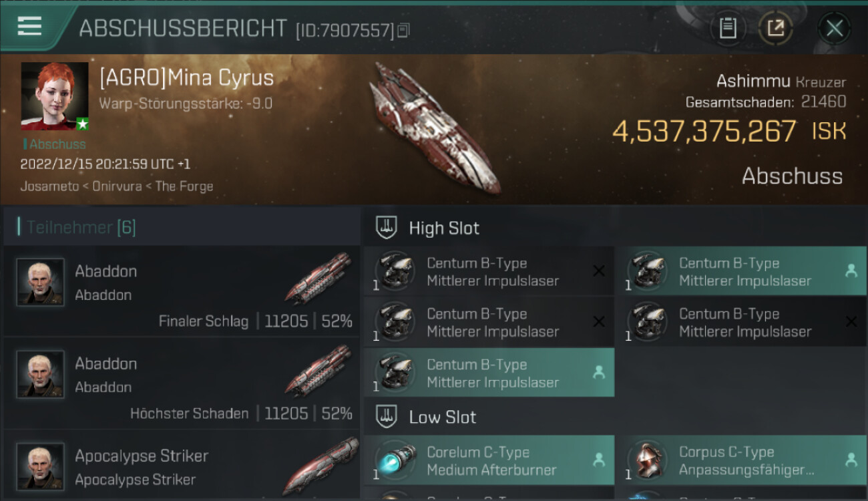
Task: Click the Josameto system location link
Action: point(49,186)
